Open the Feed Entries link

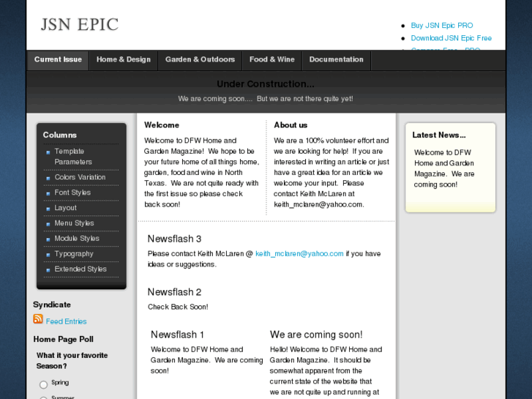[x=66, y=321]
